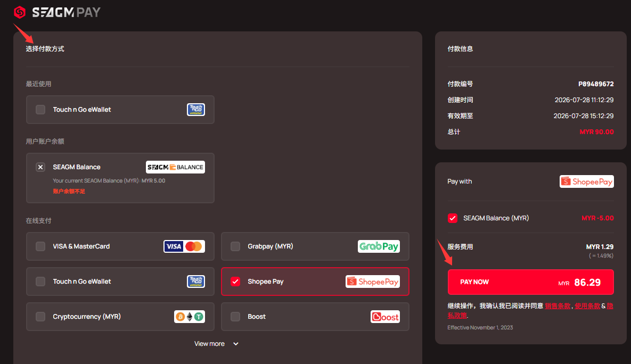The height and width of the screenshot is (364, 631).
Task: Select VISA & MasterCard checkbox
Action: pos(40,246)
